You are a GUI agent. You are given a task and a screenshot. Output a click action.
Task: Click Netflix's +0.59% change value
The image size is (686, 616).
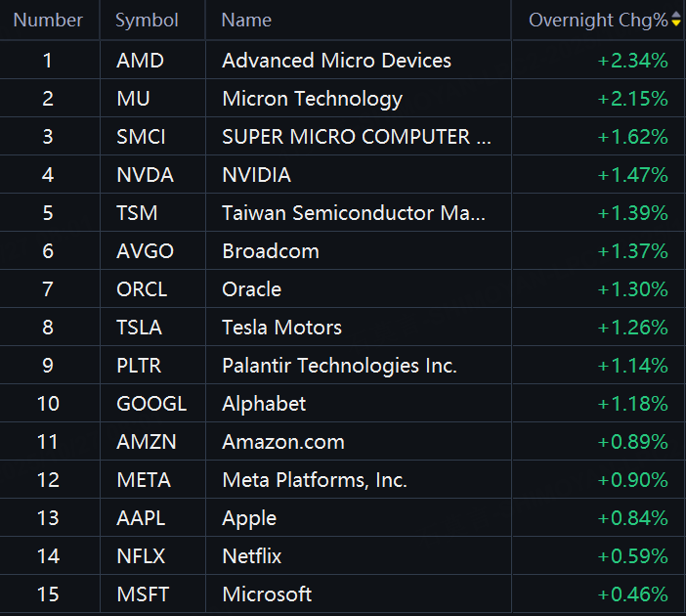632,556
